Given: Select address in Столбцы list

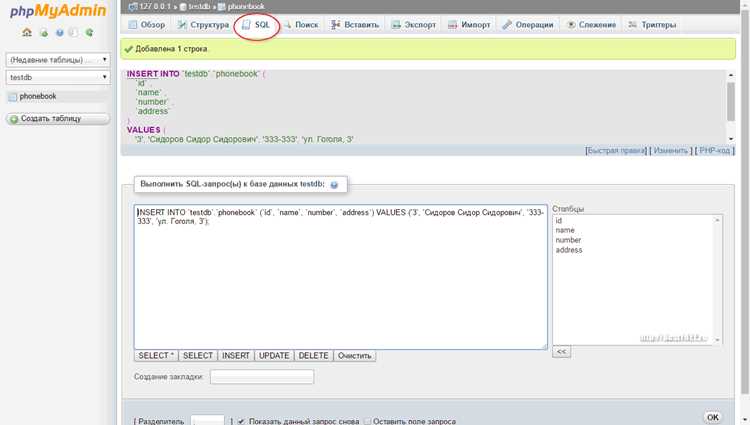Looking at the screenshot, I should point(569,250).
